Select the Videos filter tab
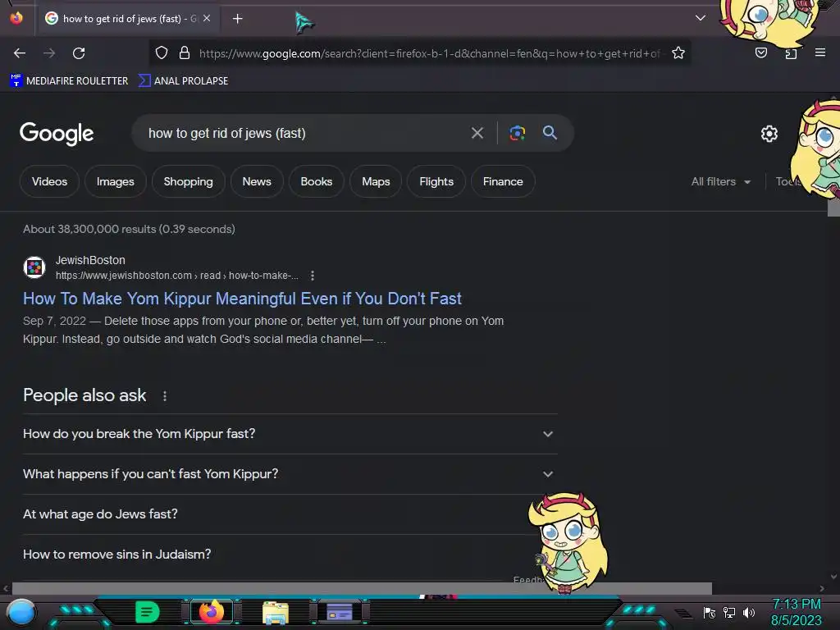840x630 pixels. point(49,181)
